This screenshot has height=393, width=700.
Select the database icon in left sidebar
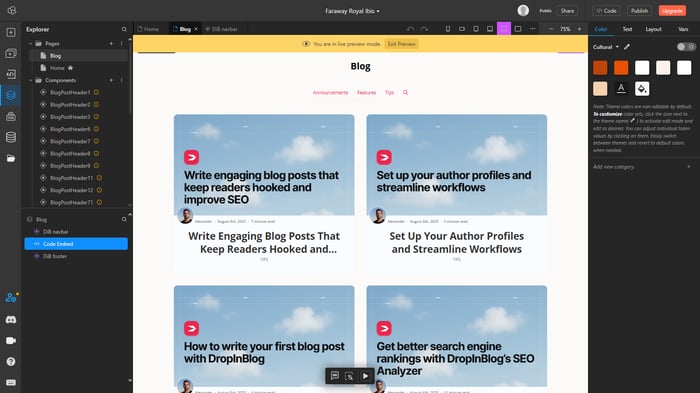tap(11, 137)
